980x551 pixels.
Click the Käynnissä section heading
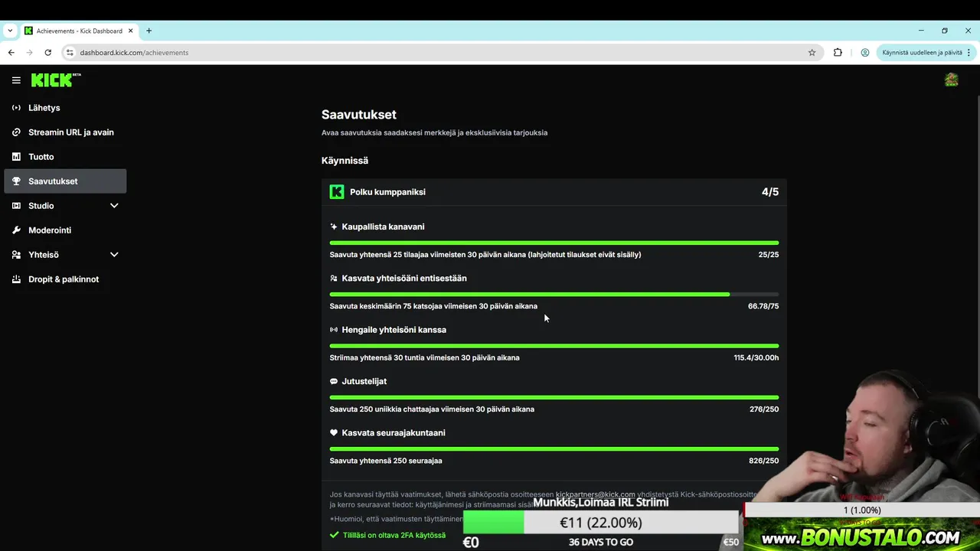tap(345, 161)
